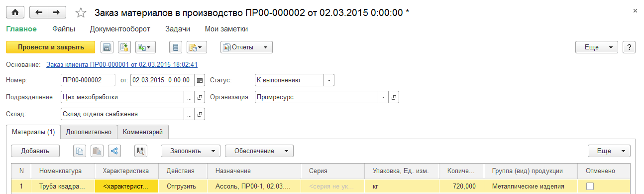Click the home icon button
The width and height of the screenshot is (644, 194).
[x=15, y=12]
